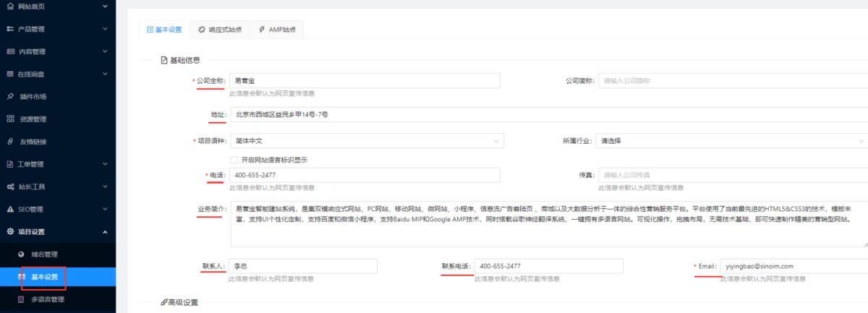Screen dimensions: 868x313
Task: Open the 所属行业 dropdown
Action: point(731,141)
